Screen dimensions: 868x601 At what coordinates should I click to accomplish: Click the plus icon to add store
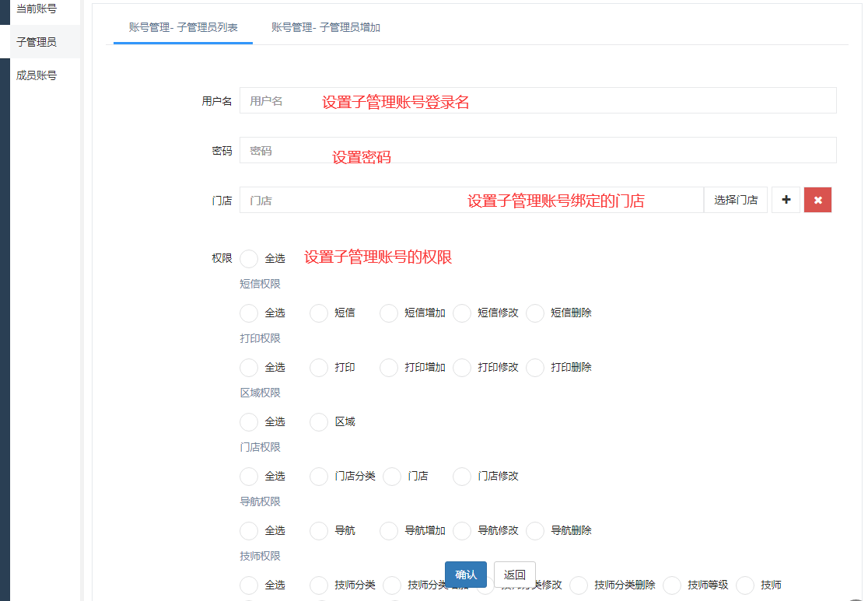point(786,200)
